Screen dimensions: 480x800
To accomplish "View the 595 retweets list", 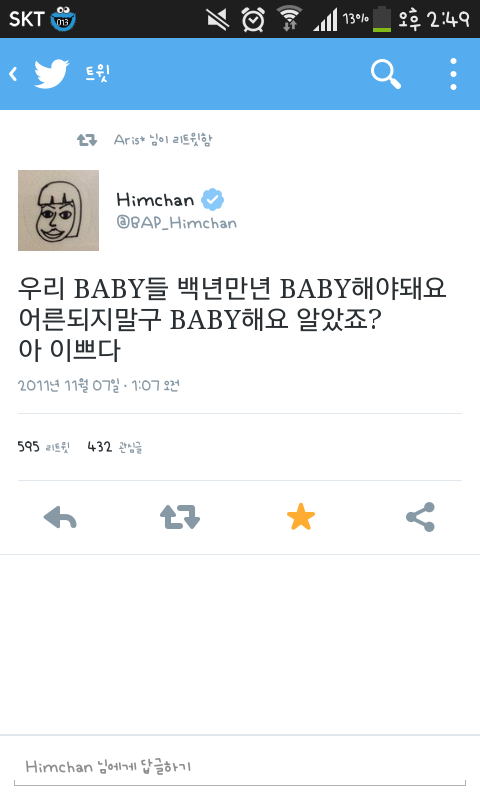I will pyautogui.click(x=43, y=447).
